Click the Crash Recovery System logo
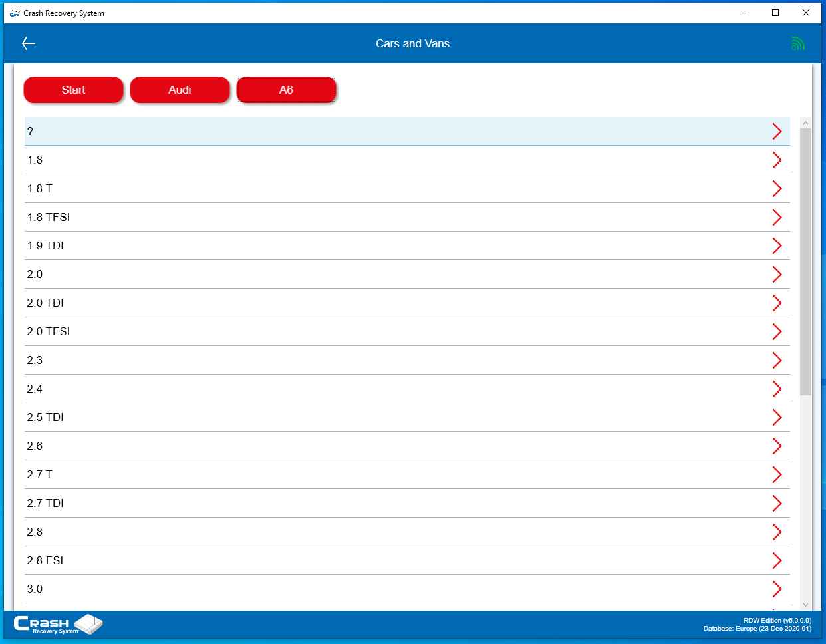The image size is (826, 644). [x=58, y=625]
